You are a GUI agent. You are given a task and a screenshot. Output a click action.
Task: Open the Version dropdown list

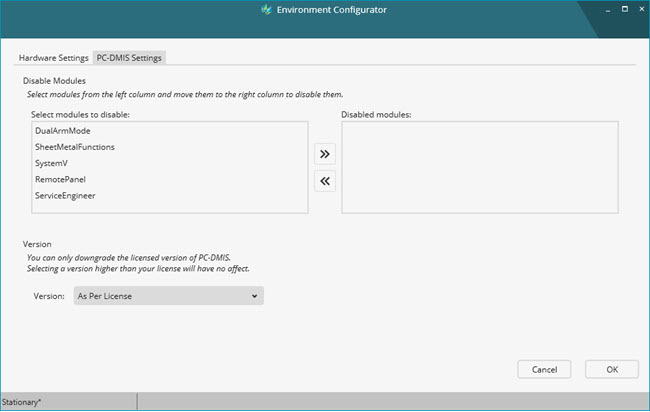[168, 296]
